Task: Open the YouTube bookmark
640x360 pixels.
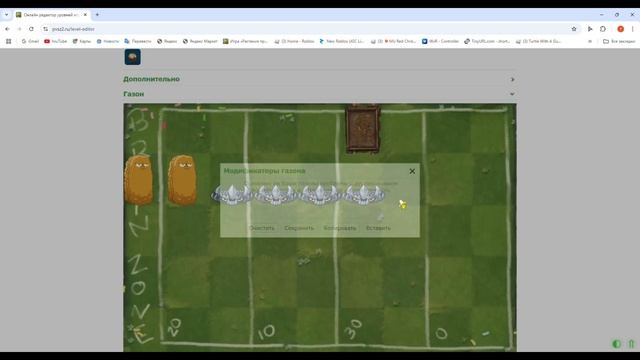Action: tap(56, 41)
